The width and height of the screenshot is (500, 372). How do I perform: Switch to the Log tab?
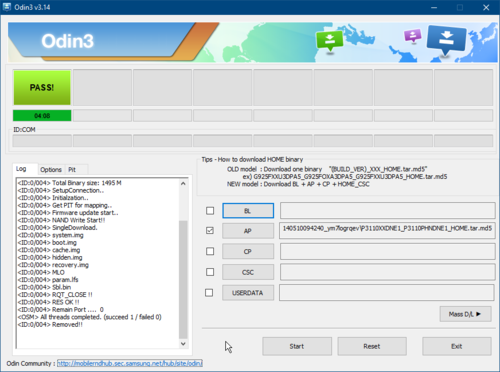pos(21,169)
